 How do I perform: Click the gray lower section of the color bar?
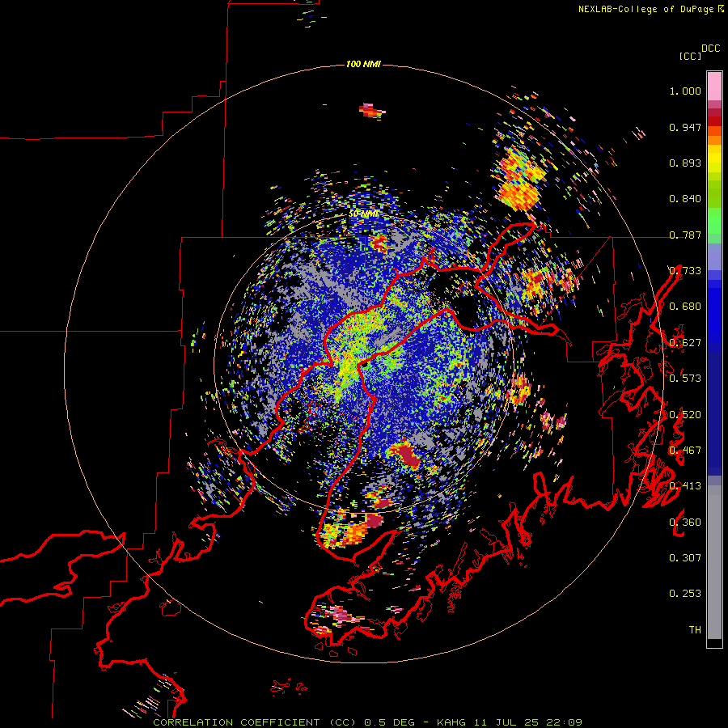click(714, 562)
